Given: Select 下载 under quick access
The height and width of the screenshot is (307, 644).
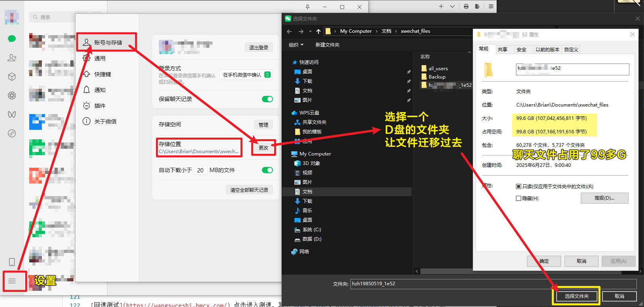Looking at the screenshot, I should (307, 81).
